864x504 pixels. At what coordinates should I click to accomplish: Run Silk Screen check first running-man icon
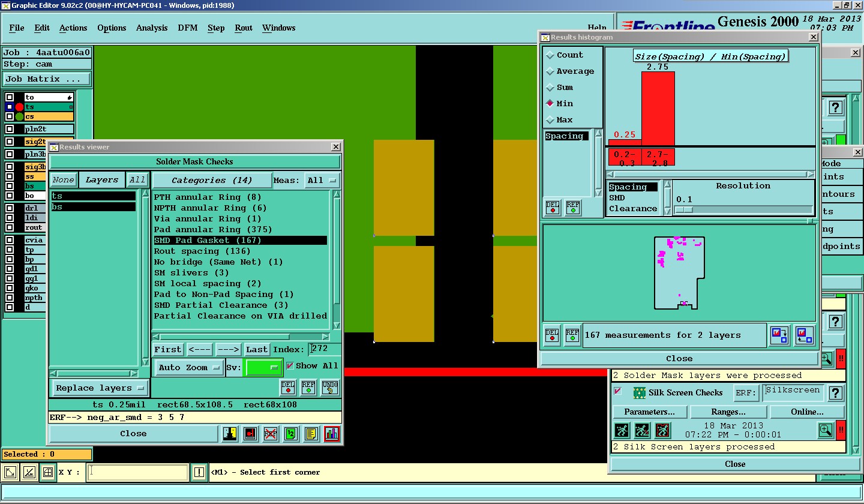622,430
